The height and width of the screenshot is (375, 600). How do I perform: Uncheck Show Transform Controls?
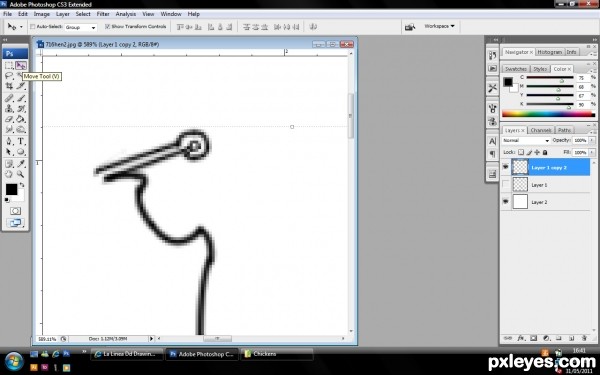tap(107, 26)
